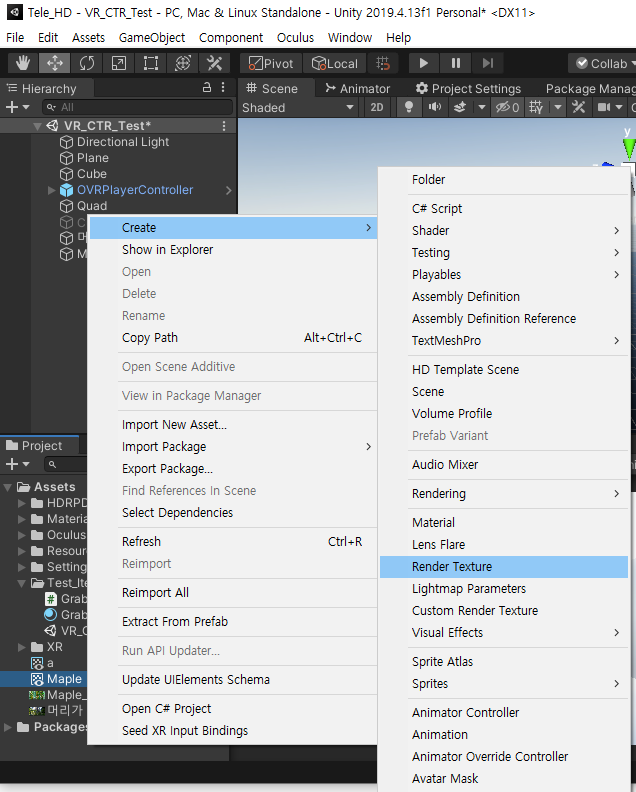Add asset with Project plus button

click(x=17, y=464)
